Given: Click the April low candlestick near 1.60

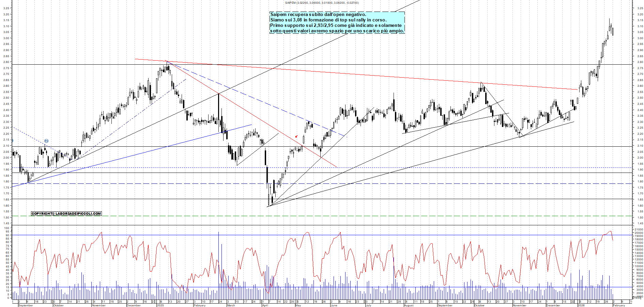Looking at the screenshot, I should point(269,199).
